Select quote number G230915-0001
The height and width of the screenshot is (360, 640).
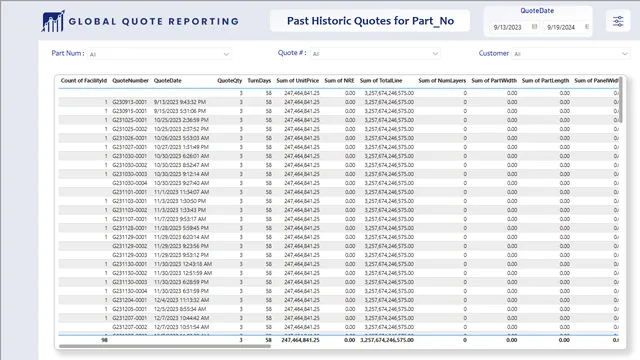coord(129,111)
